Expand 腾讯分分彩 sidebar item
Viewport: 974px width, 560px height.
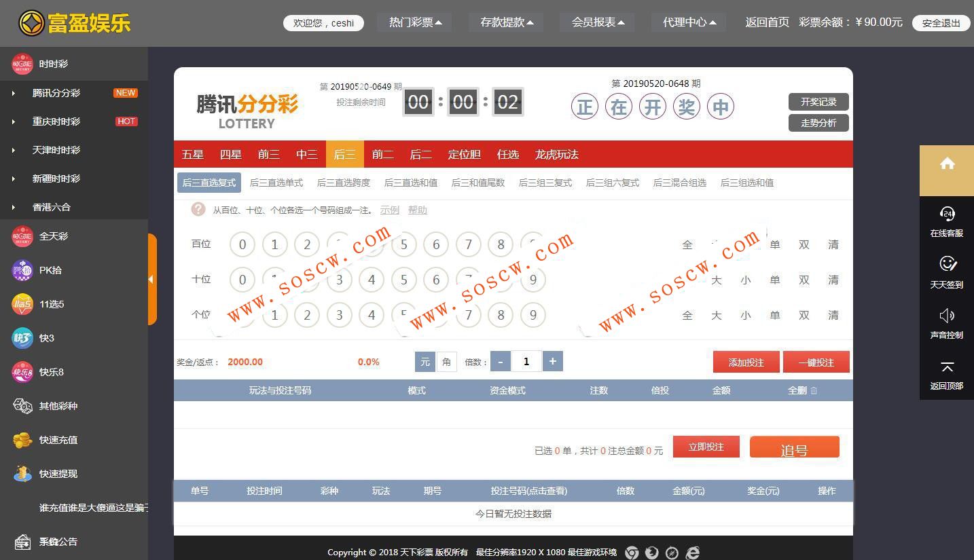tap(74, 93)
